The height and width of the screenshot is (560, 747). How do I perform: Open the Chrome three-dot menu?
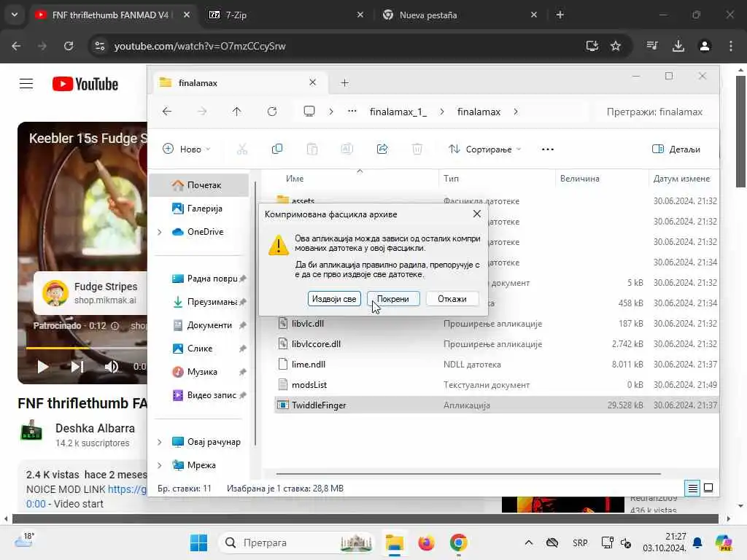pyautogui.click(x=731, y=46)
